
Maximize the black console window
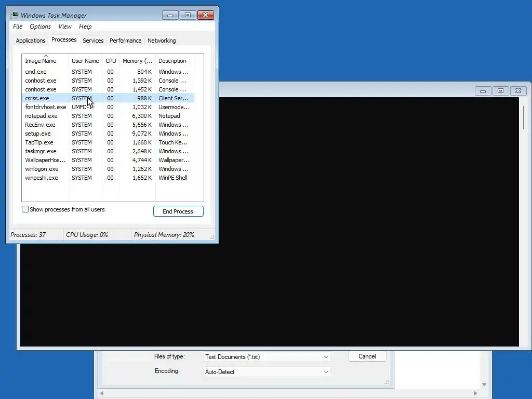tap(500, 91)
